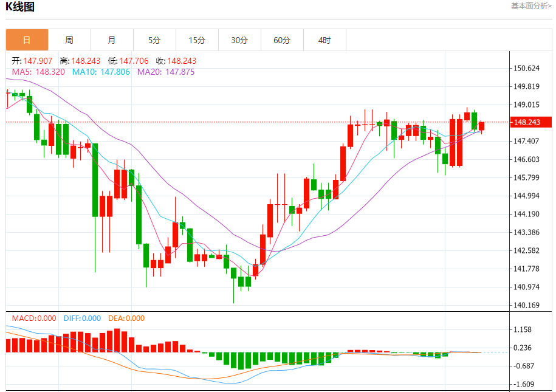Viewport: 556px width, 392px height.
Task: Click the K线图 heading
Action: pos(20,7)
